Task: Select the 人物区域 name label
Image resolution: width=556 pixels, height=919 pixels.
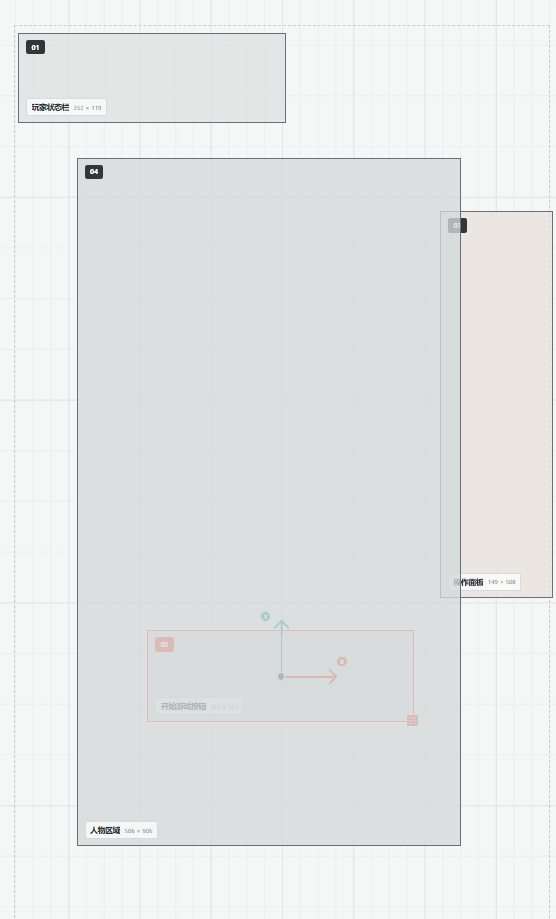Action: pyautogui.click(x=105, y=830)
